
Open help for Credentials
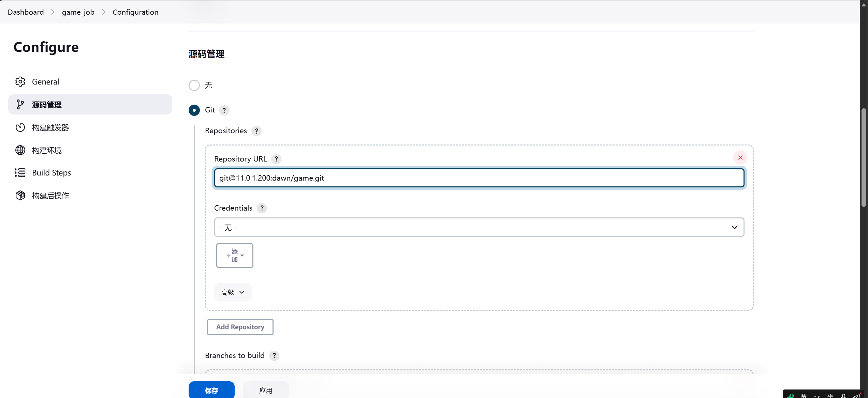pyautogui.click(x=262, y=208)
